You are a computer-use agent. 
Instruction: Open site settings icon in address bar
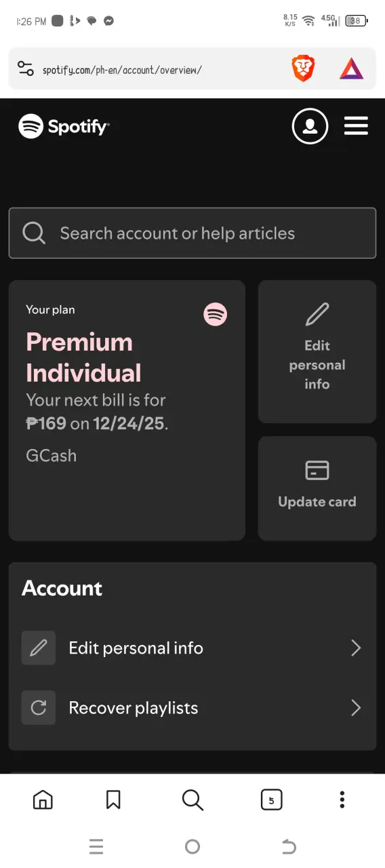click(x=26, y=68)
